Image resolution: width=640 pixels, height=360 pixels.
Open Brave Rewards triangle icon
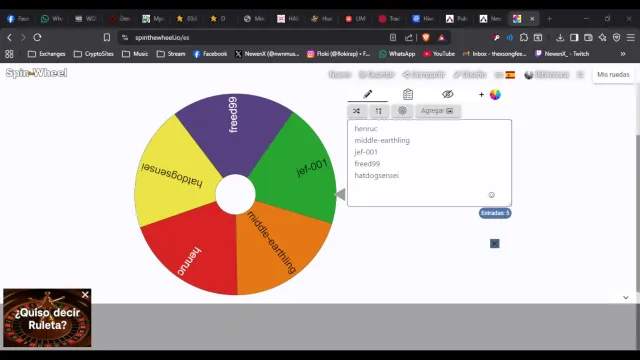coord(441,38)
